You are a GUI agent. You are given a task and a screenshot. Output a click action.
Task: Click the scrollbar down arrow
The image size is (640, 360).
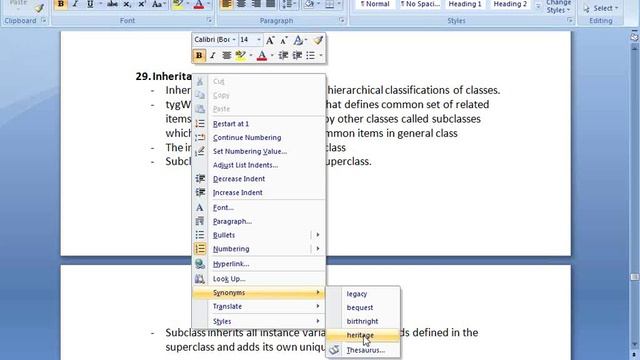pyautogui.click(x=634, y=344)
